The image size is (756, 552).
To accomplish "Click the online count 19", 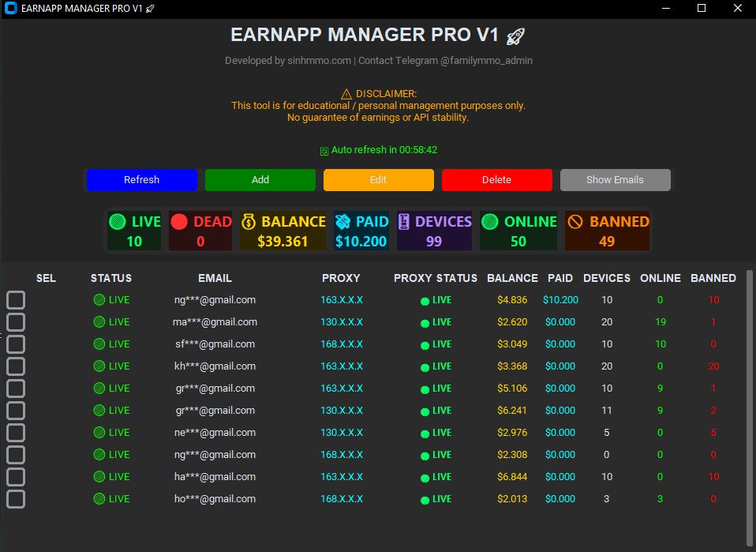I will click(661, 322).
